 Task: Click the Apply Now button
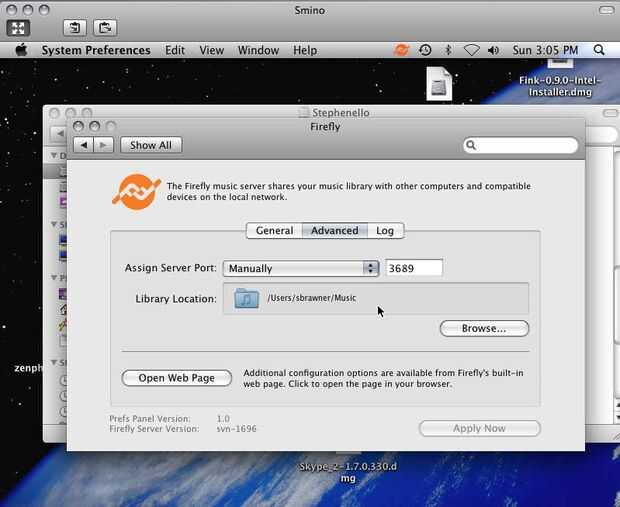tap(479, 428)
